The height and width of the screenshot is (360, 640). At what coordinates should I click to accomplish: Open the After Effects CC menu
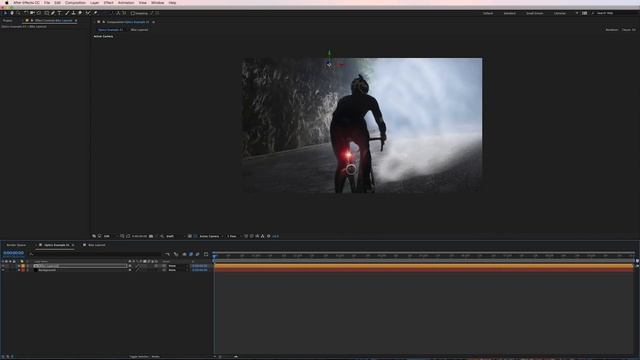click(27, 2)
